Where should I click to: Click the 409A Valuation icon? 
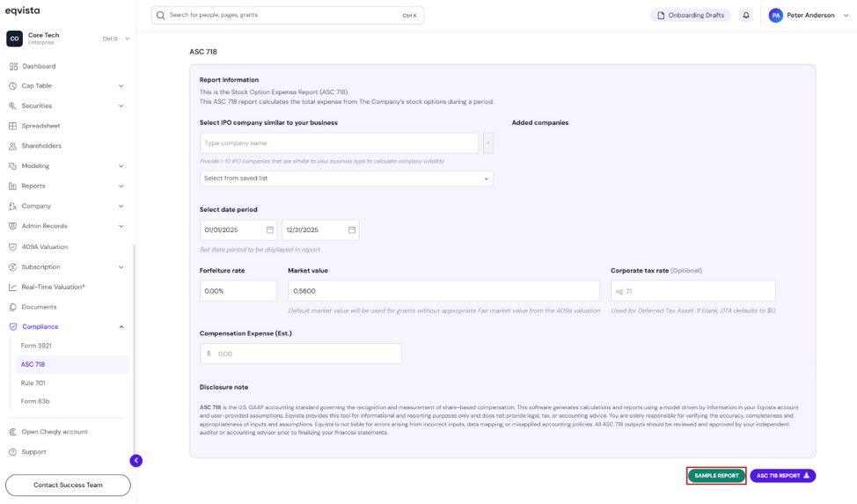click(x=12, y=247)
